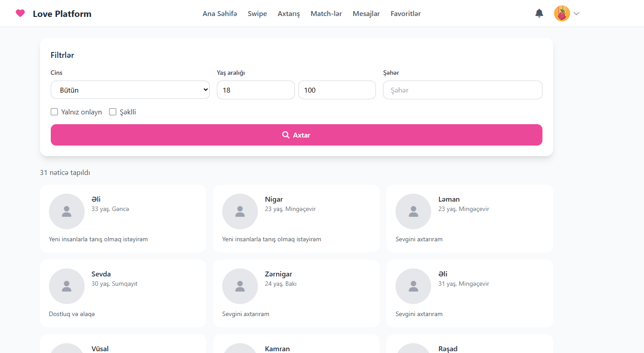This screenshot has width=644, height=353.
Task: Select the maximum age field showing 100
Action: click(337, 90)
